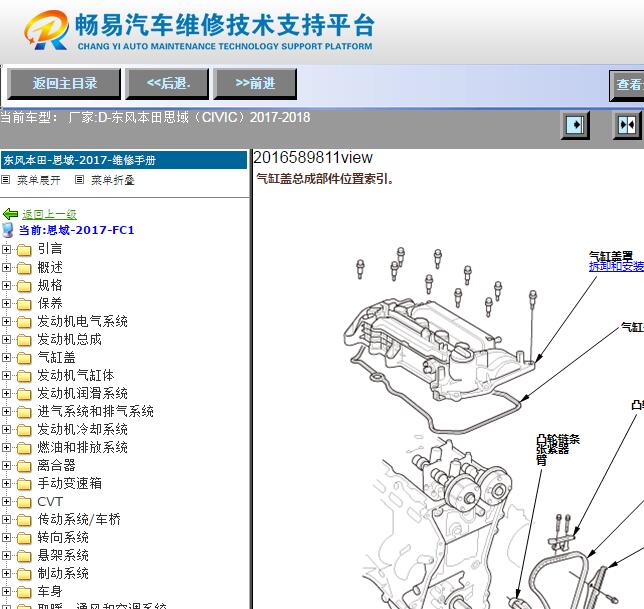
Task: Expand the 发动机润滑系统 tree node
Action: pos(6,393)
